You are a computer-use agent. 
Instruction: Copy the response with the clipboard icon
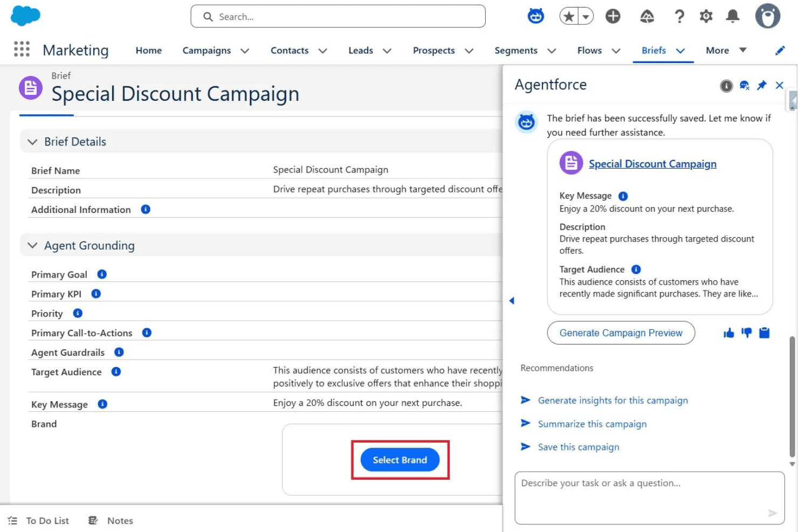(x=764, y=333)
